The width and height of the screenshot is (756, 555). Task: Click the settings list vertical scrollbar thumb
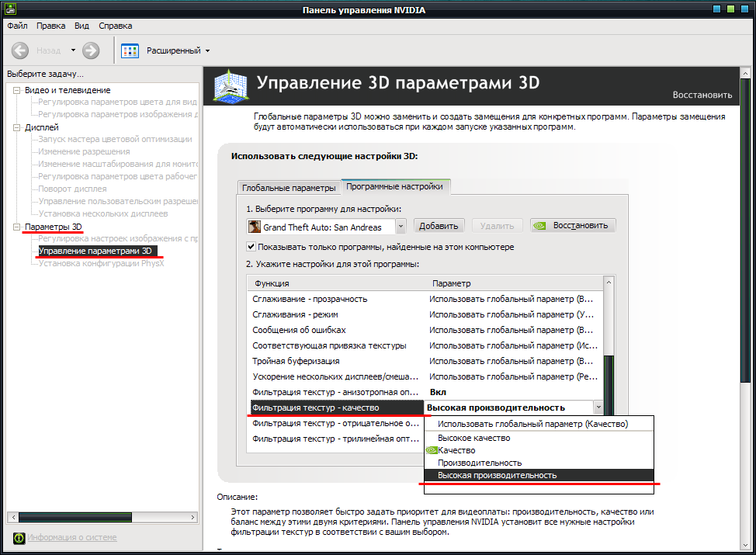609,385
